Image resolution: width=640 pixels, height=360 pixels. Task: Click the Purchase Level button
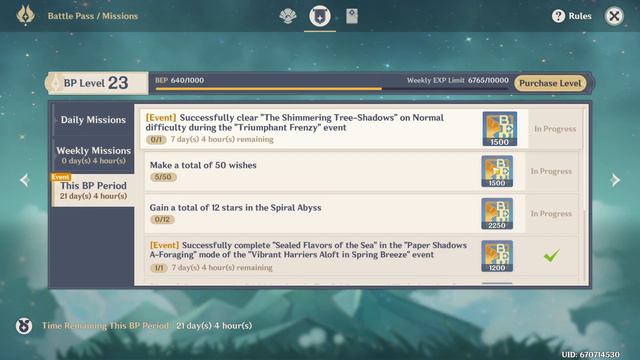click(x=550, y=83)
